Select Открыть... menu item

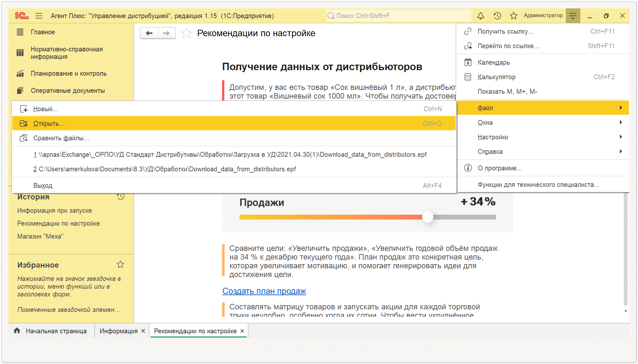coord(234,123)
